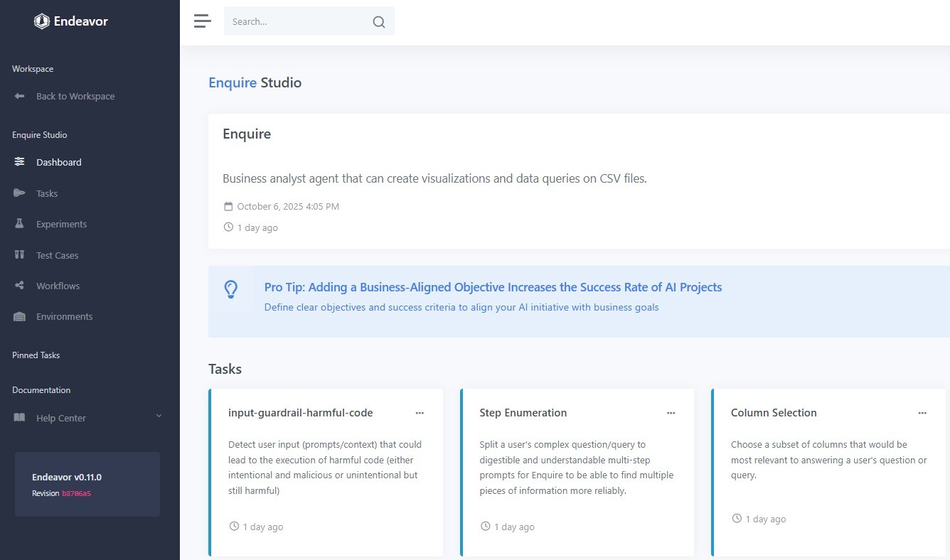This screenshot has height=560, width=950.
Task: Open the Help Center book icon
Action: (20, 418)
